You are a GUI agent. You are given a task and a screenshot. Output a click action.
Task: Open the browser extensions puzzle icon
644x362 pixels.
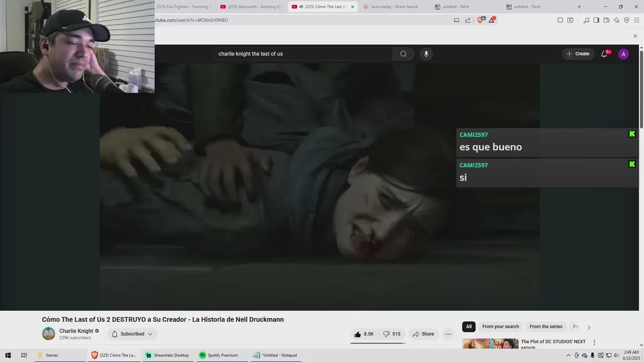[560, 20]
